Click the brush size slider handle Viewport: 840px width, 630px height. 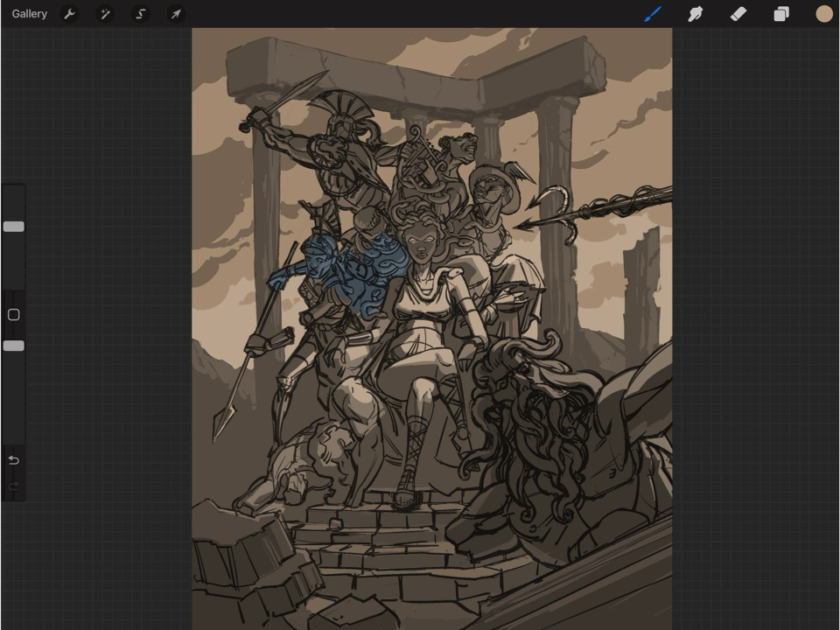click(x=13, y=227)
